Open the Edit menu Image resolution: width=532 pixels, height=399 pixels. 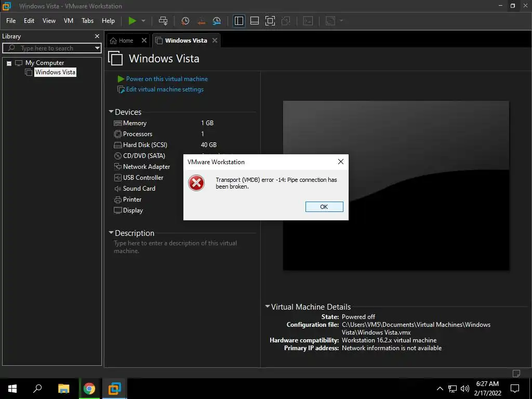pyautogui.click(x=29, y=21)
